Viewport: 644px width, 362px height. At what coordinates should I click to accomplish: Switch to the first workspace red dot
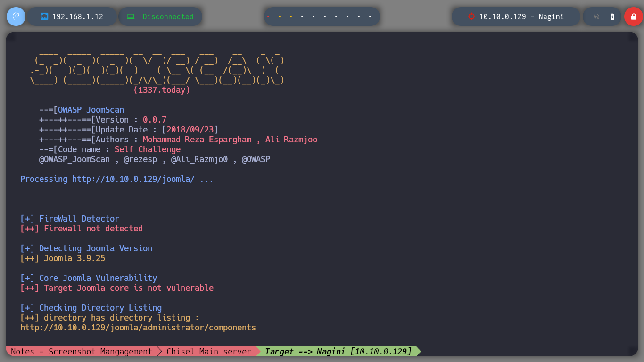click(268, 16)
